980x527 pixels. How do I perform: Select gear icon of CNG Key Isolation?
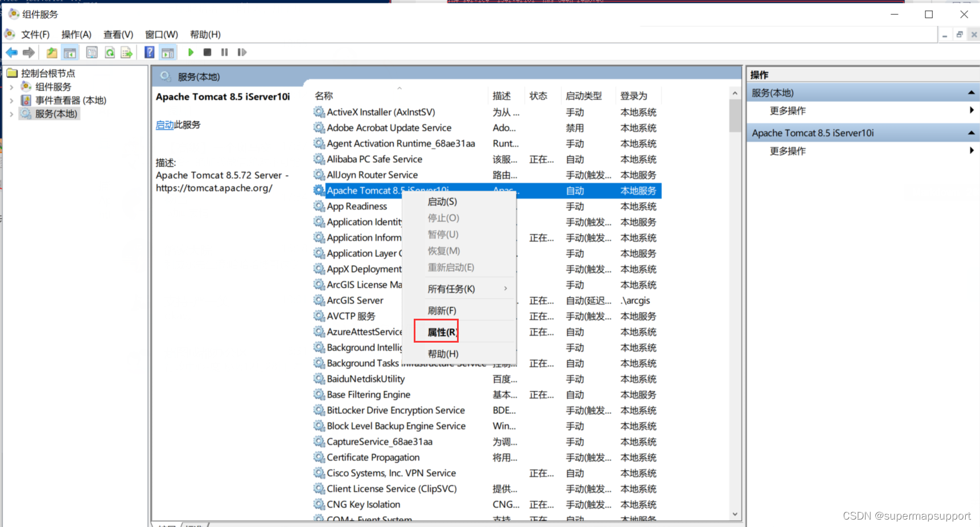pos(319,504)
